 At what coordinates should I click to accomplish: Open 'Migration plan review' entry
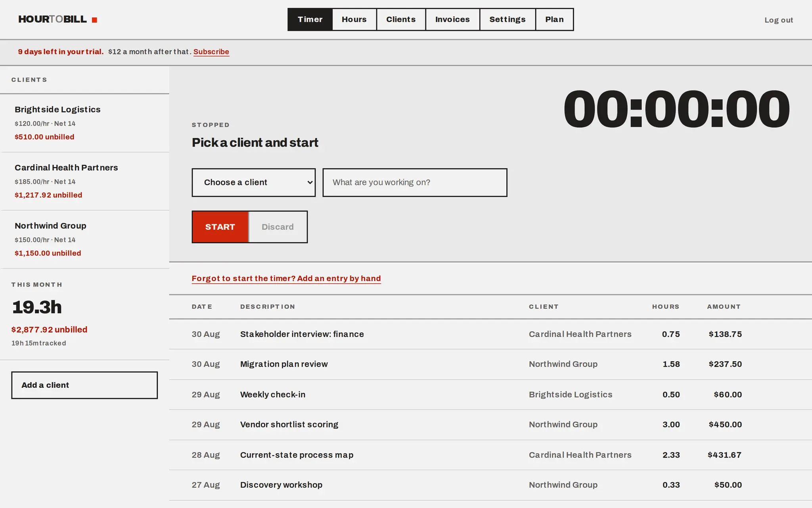click(x=284, y=364)
